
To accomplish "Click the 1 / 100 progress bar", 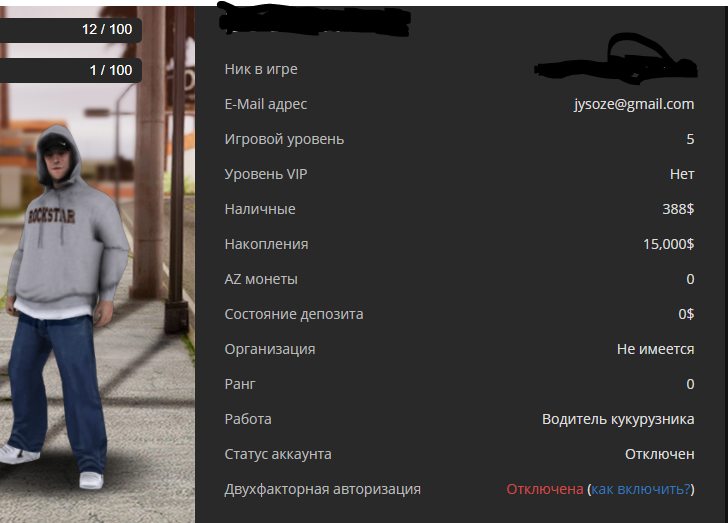I will (x=71, y=71).
